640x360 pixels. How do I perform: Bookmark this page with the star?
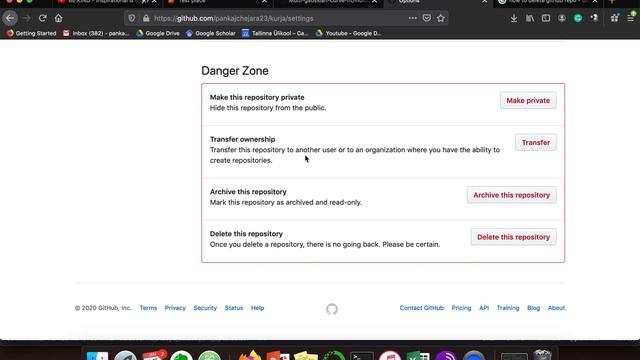tap(441, 18)
